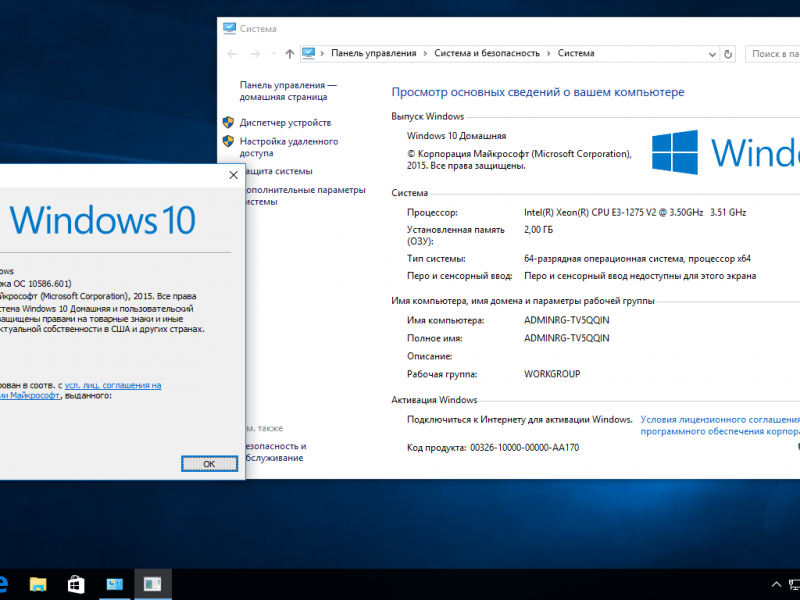Select 'Система и безопасность' breadcrumb
800x600 pixels.
click(487, 53)
